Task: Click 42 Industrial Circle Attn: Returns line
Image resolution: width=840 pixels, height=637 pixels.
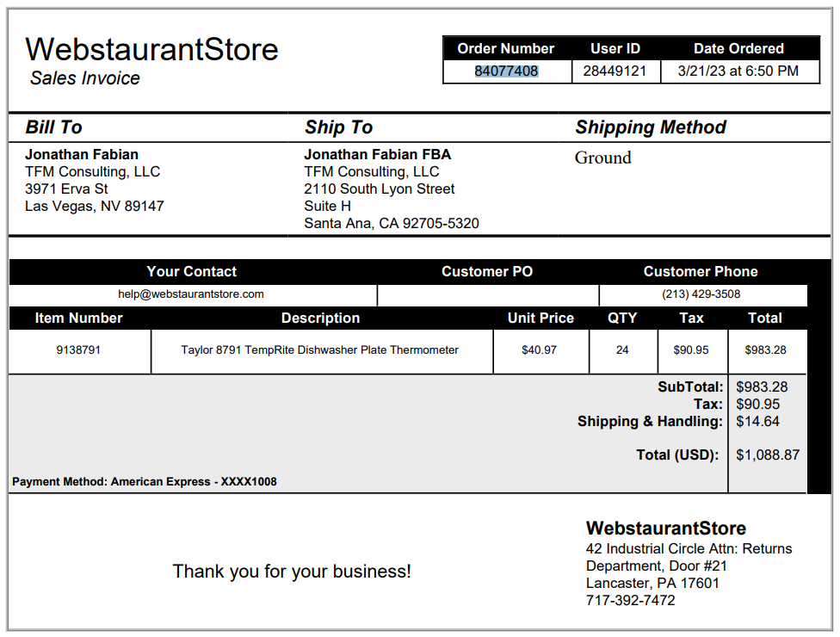Action: 689,549
